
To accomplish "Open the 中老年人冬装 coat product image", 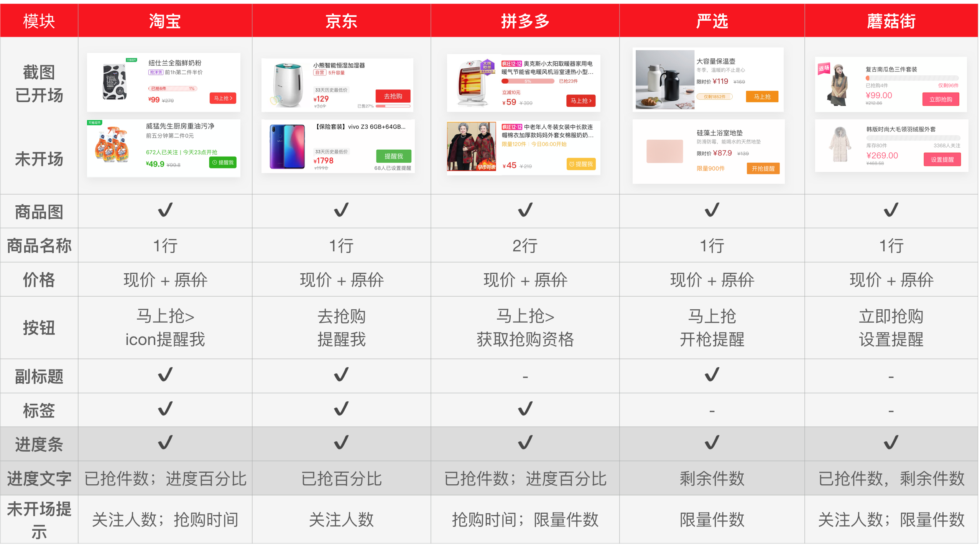I will tap(472, 146).
